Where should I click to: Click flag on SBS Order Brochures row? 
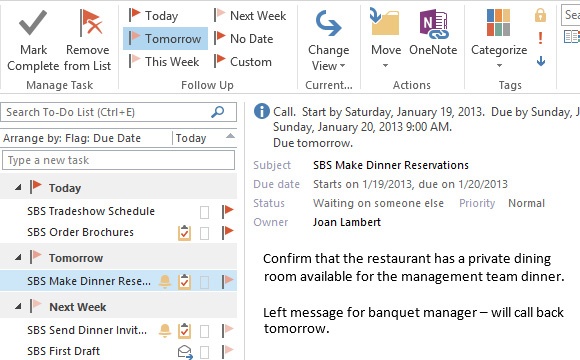[227, 233]
